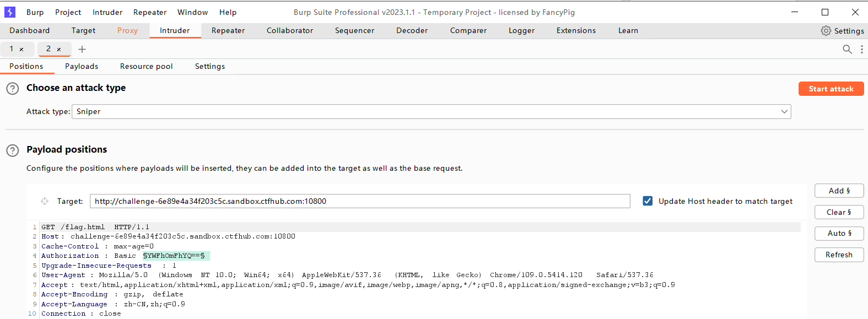Click the Accept header line
This screenshot has height=319, width=868.
(358, 285)
